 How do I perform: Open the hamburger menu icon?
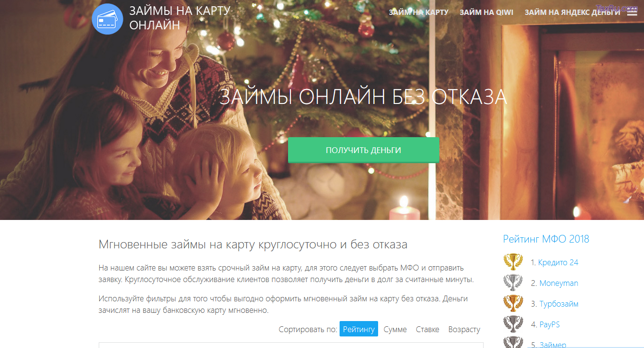click(632, 12)
